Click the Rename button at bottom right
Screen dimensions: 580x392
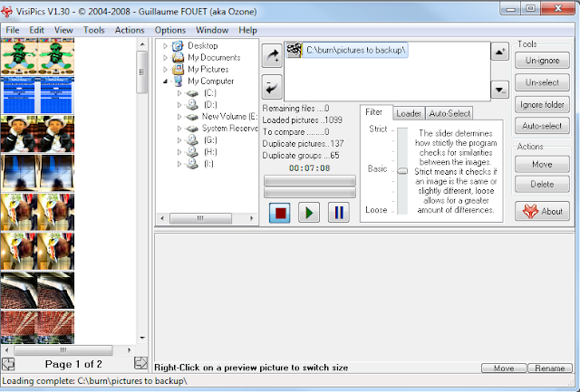550,368
